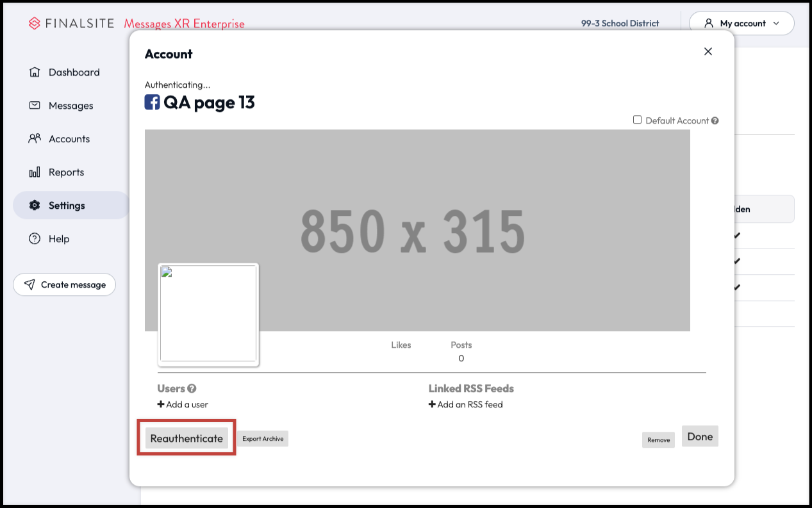Viewport: 812px width, 508px height.
Task: Expand the My account dropdown
Action: pos(742,23)
